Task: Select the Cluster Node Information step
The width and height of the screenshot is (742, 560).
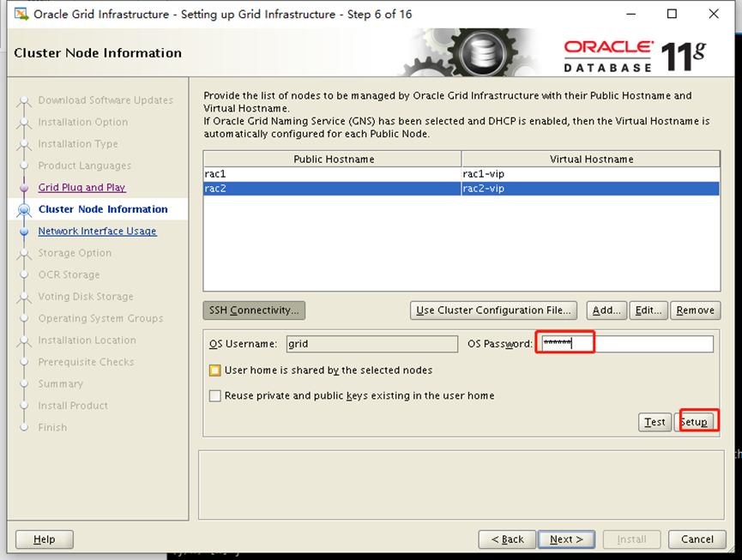Action: click(x=103, y=209)
